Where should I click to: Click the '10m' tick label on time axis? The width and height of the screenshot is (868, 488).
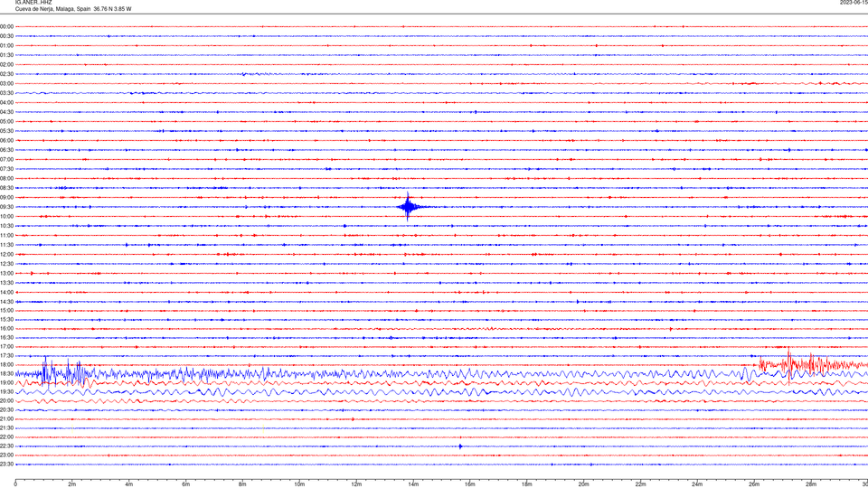pyautogui.click(x=299, y=484)
